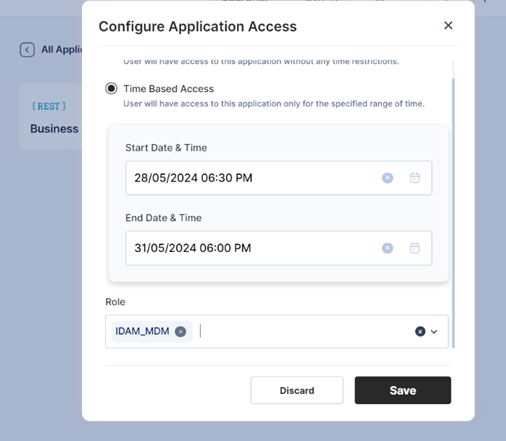This screenshot has height=441, width=506.
Task: Open the REST Business application card
Action: pos(51,116)
